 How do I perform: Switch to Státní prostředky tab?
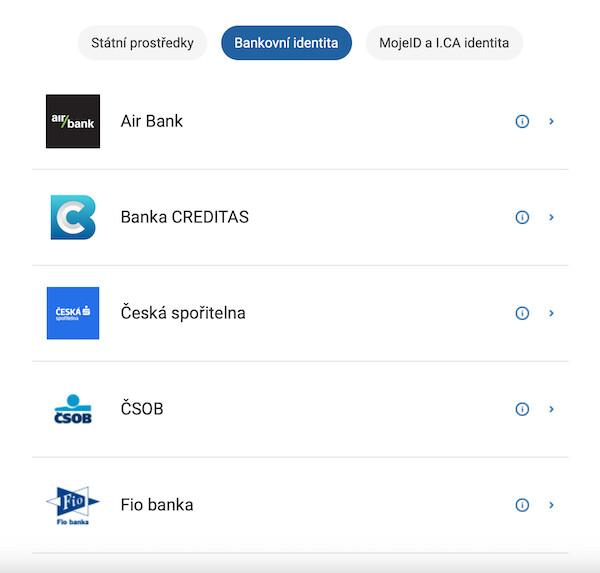pyautogui.click(x=142, y=43)
